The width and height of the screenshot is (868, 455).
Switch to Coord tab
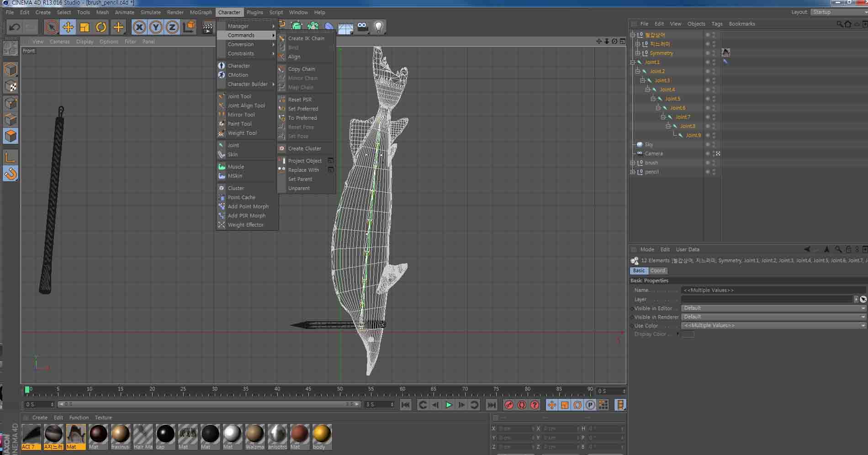coord(657,270)
